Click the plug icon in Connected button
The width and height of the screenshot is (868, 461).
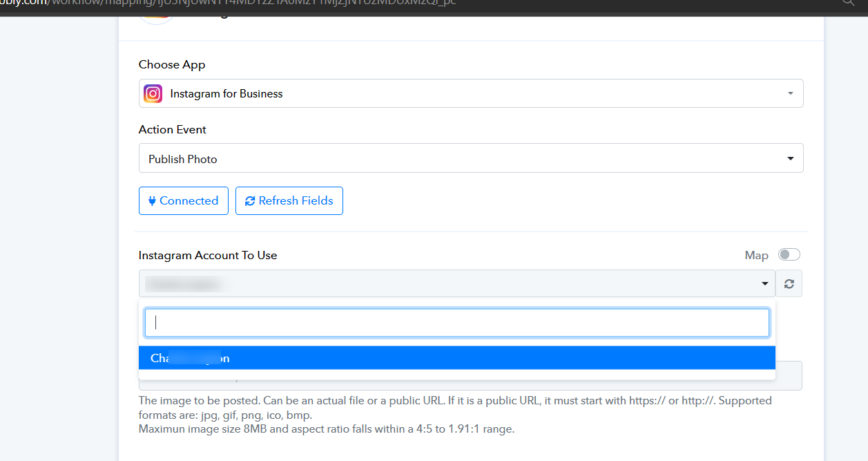(152, 201)
